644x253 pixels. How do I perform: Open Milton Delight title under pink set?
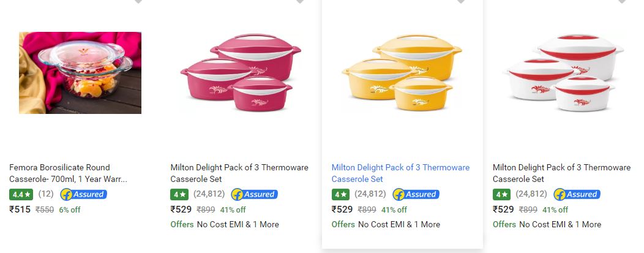239,173
